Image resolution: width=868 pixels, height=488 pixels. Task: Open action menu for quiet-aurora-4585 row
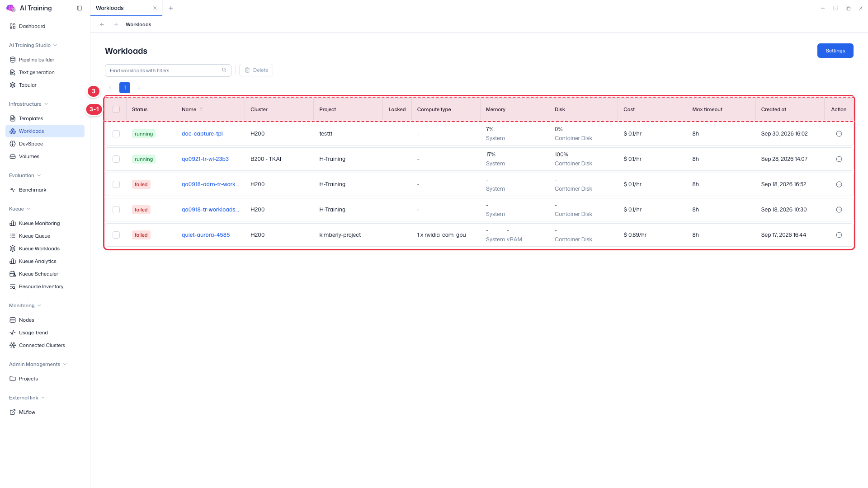(x=839, y=235)
